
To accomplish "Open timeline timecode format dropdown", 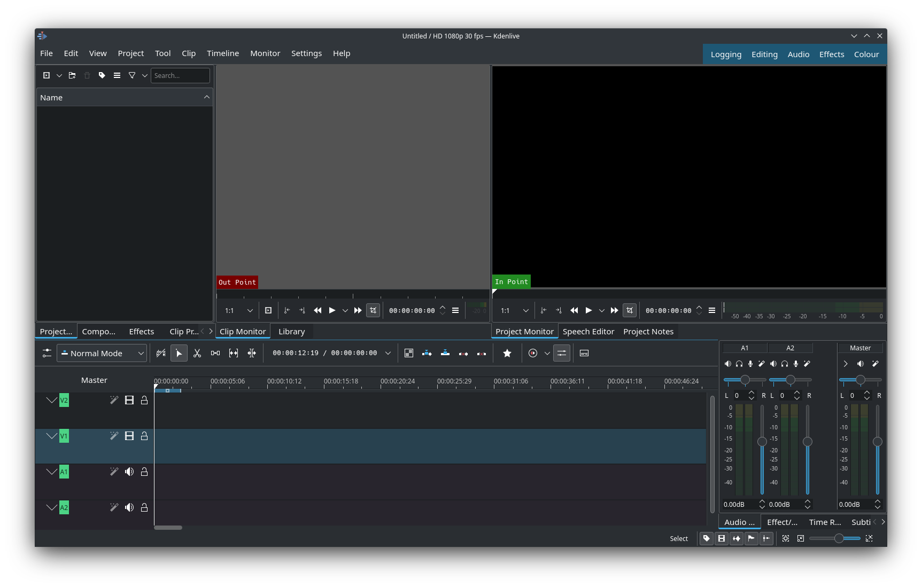I will [x=388, y=353].
